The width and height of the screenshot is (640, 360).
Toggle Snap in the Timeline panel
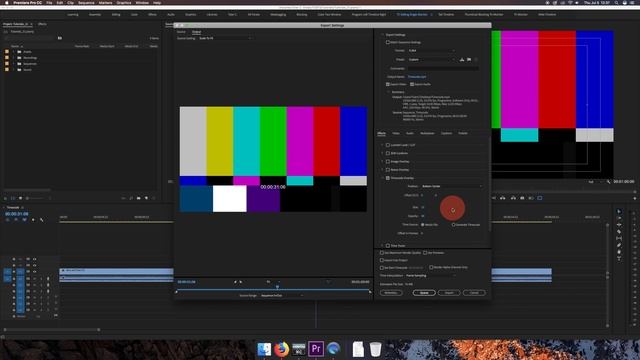(x=16, y=220)
